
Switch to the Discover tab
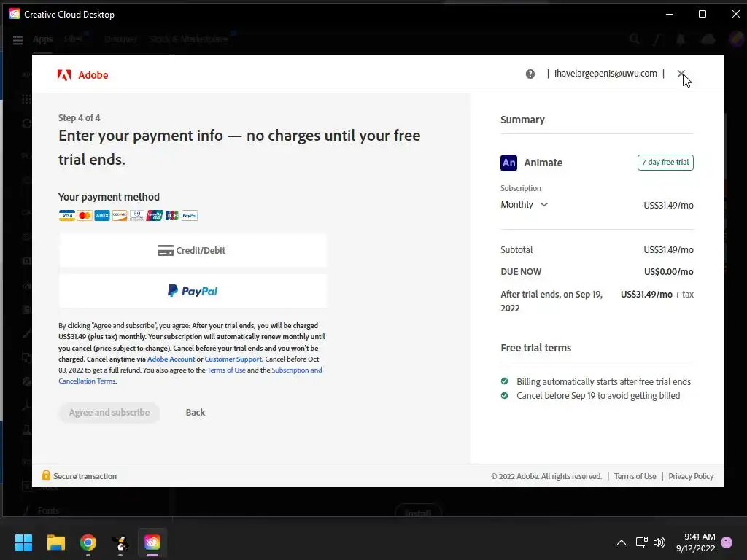click(x=120, y=39)
